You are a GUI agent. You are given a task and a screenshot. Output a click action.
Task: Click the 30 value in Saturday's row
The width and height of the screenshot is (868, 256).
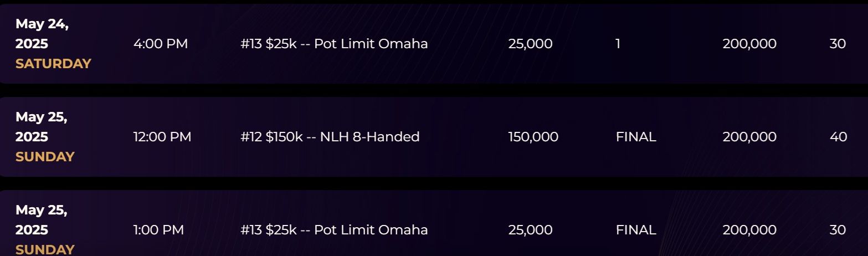[x=838, y=44]
